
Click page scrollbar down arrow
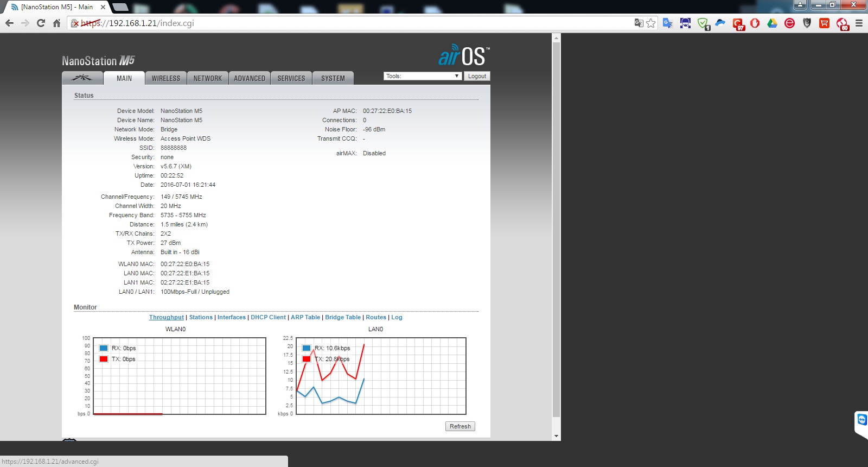(556, 436)
